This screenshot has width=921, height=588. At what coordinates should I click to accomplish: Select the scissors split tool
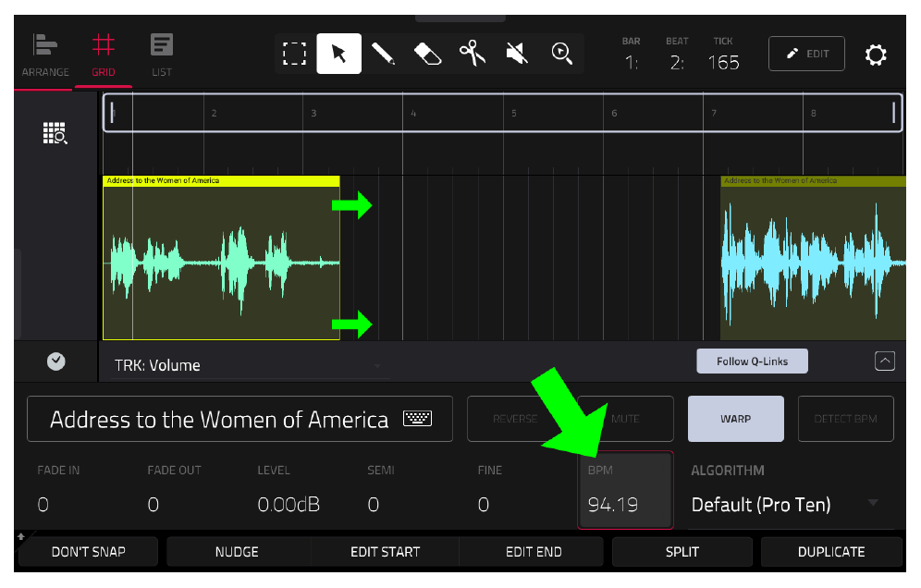473,54
